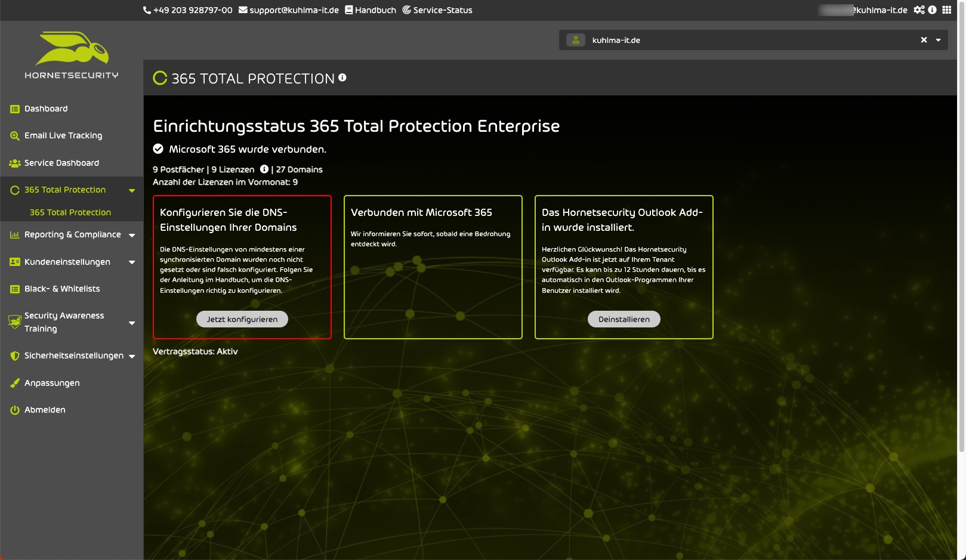The image size is (966, 560).
Task: Clear the kuhlma-it.de domain selection
Action: coord(924,40)
